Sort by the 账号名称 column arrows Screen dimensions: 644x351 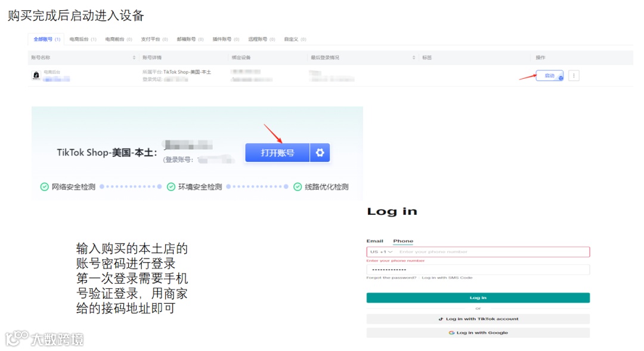pos(134,57)
